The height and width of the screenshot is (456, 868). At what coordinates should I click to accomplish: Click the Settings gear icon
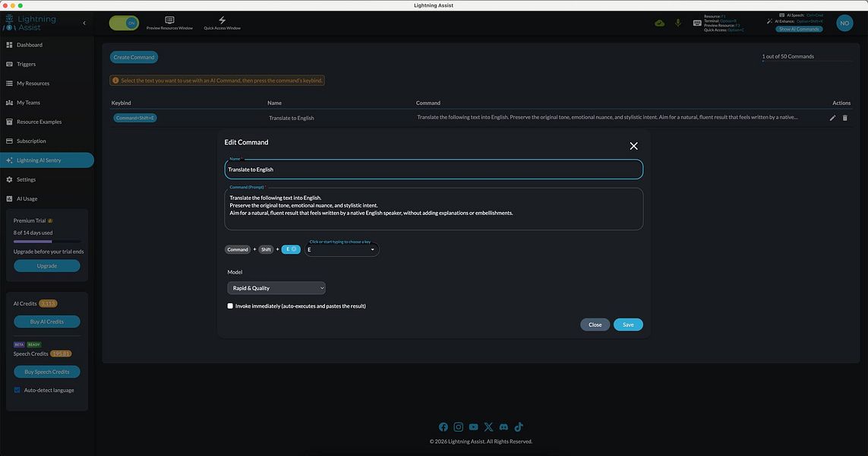(x=9, y=179)
